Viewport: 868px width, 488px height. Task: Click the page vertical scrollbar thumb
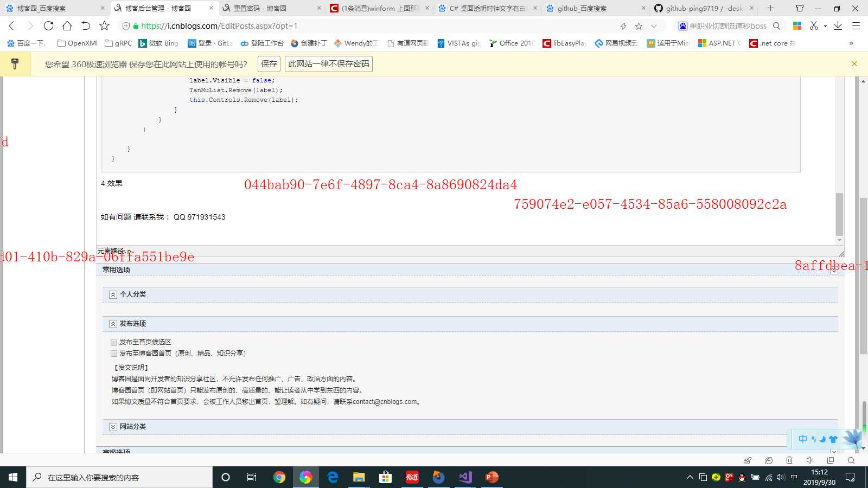[864, 276]
